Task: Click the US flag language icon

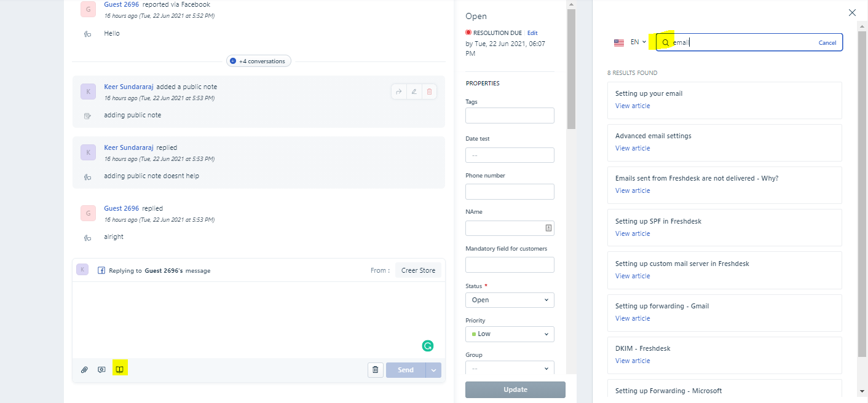Action: click(619, 42)
